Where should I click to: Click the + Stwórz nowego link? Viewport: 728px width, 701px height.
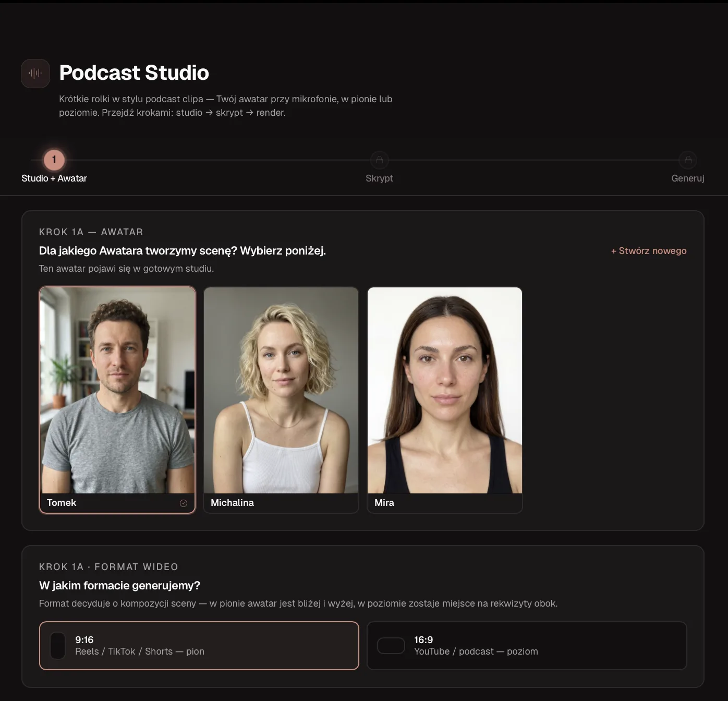[x=648, y=251]
